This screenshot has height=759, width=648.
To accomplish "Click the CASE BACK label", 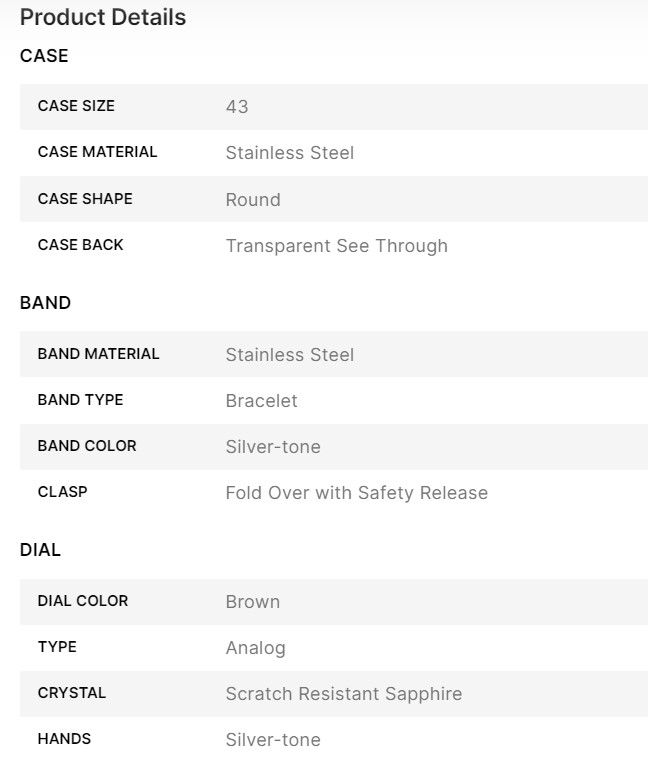I will click(x=81, y=245).
